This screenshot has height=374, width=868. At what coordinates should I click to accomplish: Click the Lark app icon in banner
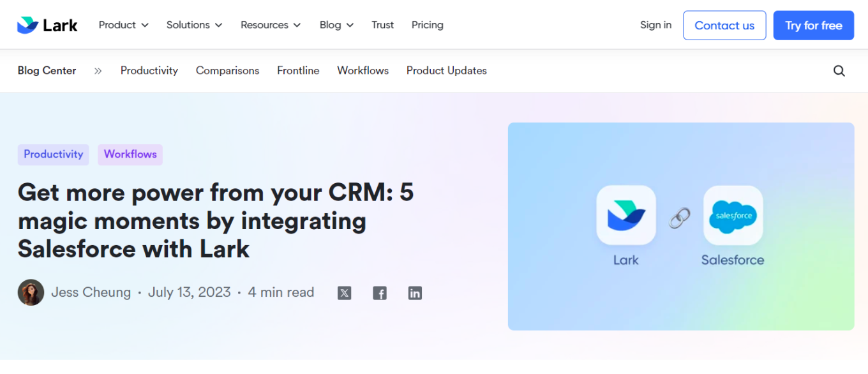coord(625,216)
